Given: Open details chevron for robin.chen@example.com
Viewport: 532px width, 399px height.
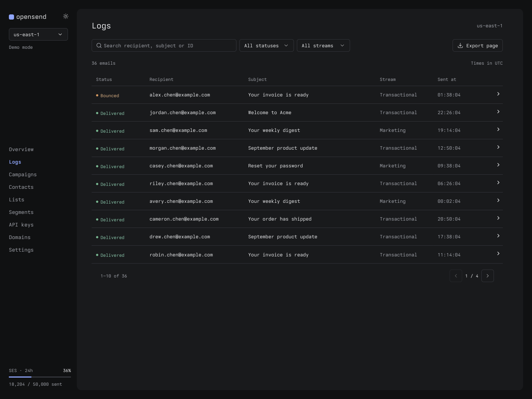Looking at the screenshot, I should tap(498, 253).
